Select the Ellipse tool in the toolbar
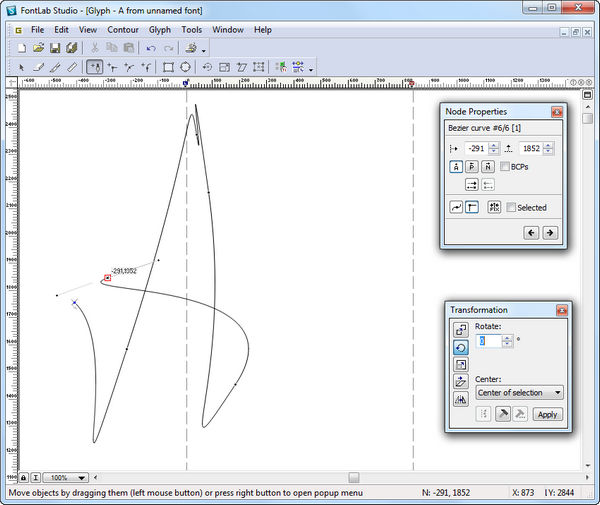Image resolution: width=600 pixels, height=505 pixels. tap(185, 68)
